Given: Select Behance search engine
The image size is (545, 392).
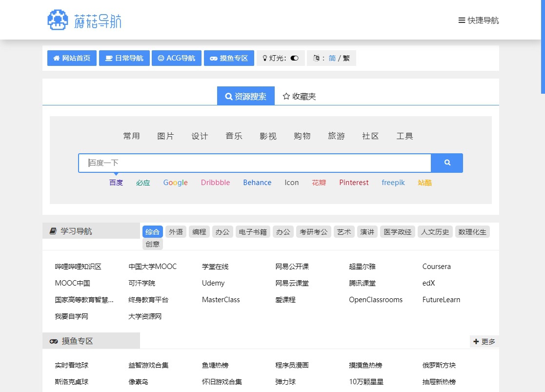Looking at the screenshot, I should [257, 183].
